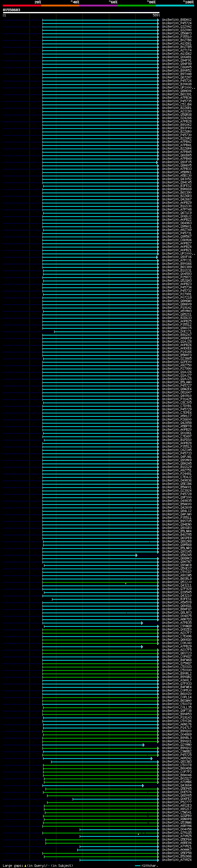Click the UniRef100_Q42609 entry

coord(177,507)
